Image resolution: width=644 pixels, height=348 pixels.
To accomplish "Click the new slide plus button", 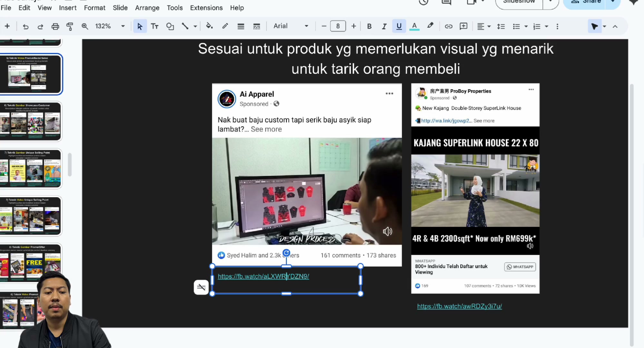I will click(x=7, y=26).
